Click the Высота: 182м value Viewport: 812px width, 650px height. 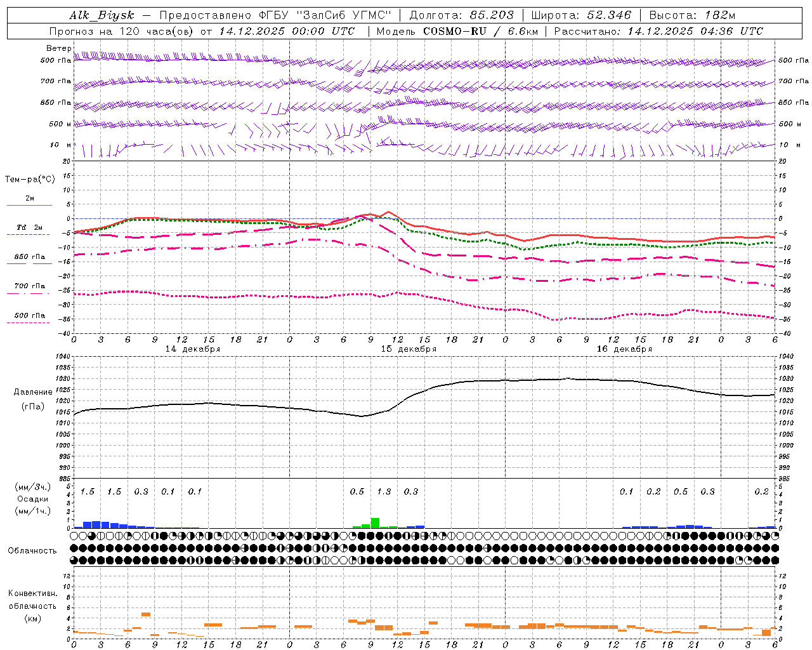(x=692, y=15)
